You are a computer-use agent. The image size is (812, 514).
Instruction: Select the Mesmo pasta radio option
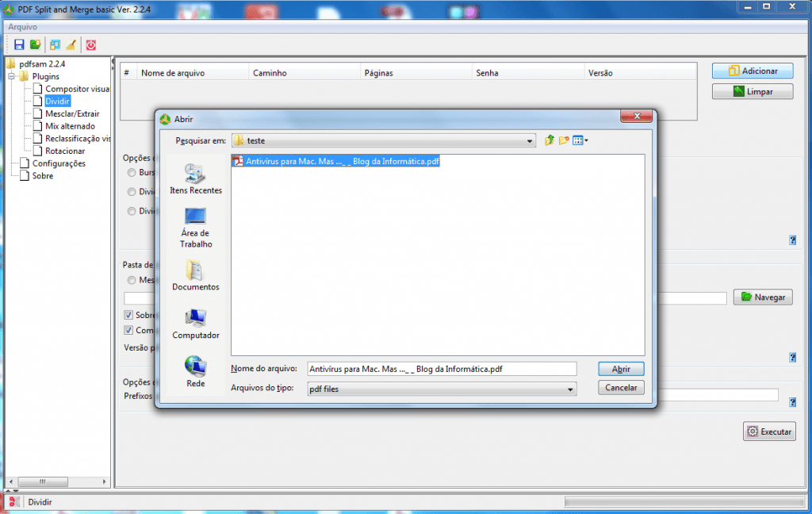coord(132,280)
